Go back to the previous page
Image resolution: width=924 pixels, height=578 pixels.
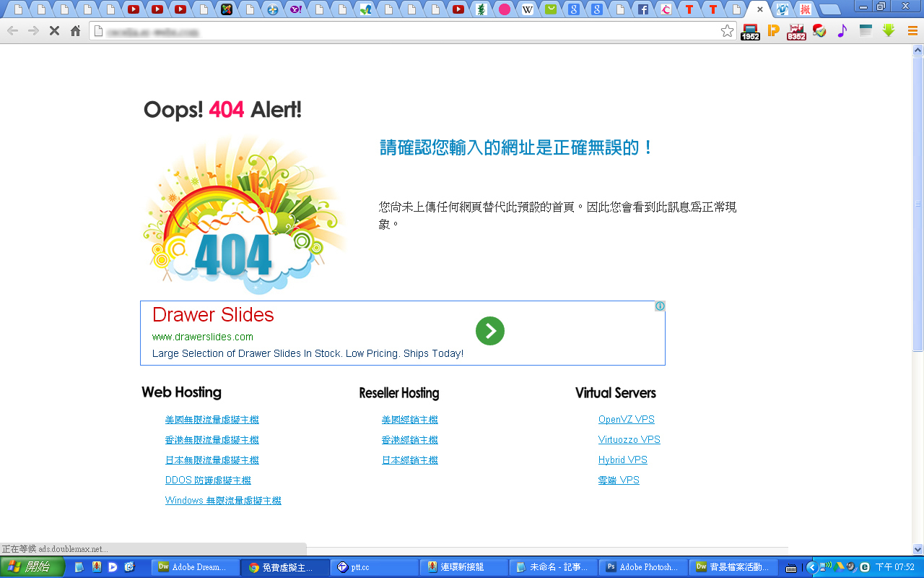[12, 31]
